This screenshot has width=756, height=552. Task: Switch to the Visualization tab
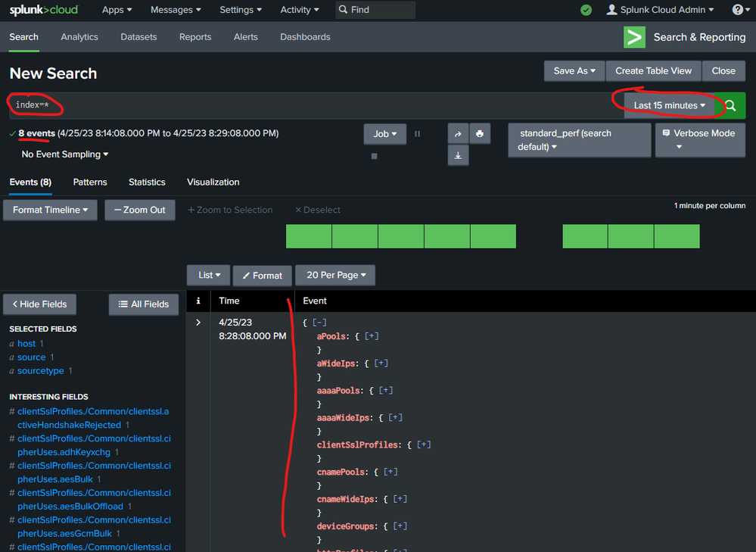coord(213,182)
